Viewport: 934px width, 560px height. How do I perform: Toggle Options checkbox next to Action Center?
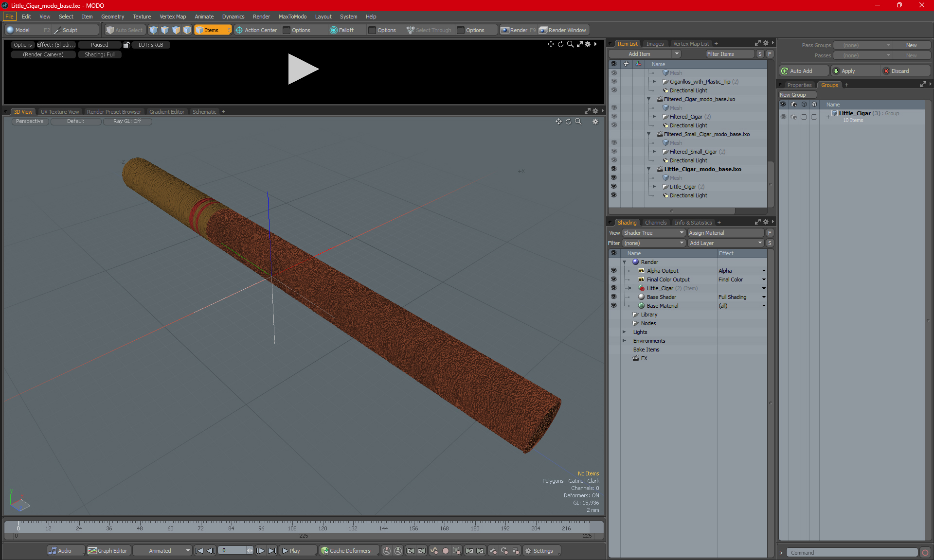point(287,30)
